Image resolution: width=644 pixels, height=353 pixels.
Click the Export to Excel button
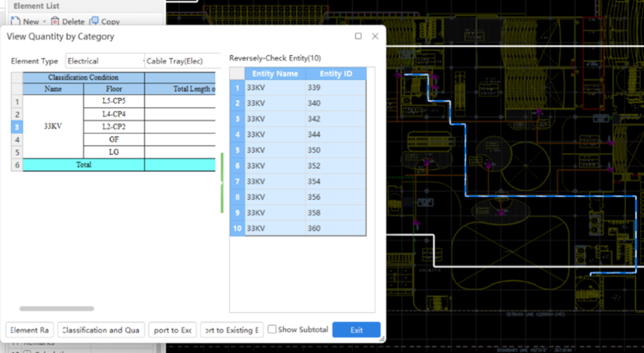click(172, 329)
